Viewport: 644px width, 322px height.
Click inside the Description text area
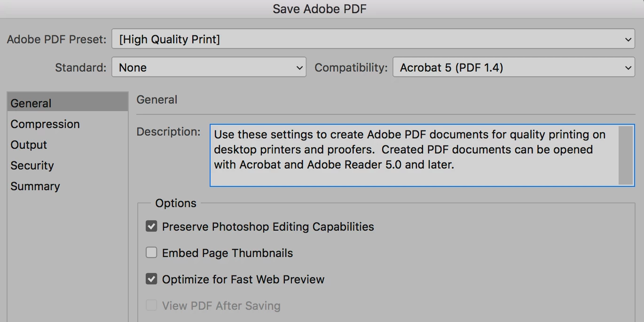click(414, 155)
